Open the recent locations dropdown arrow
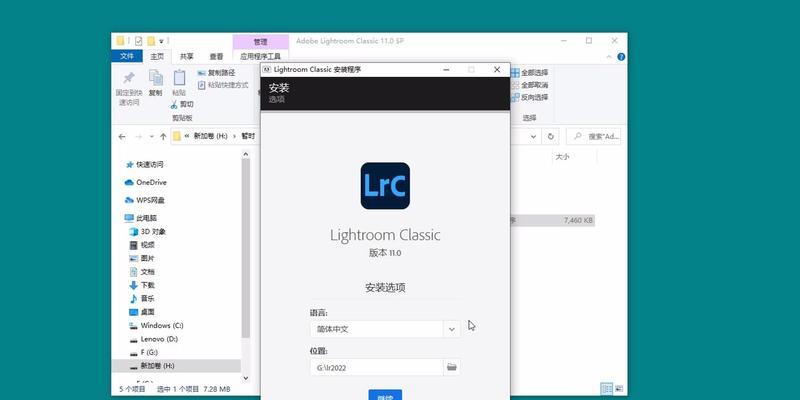Viewport: 800px width, 400px height. point(152,137)
